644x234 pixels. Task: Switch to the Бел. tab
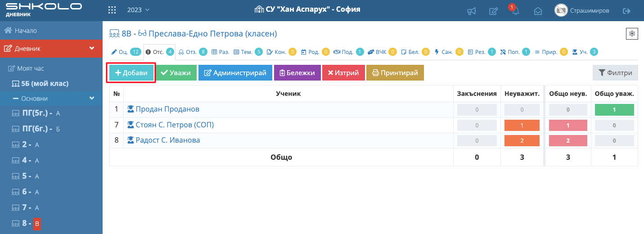415,52
